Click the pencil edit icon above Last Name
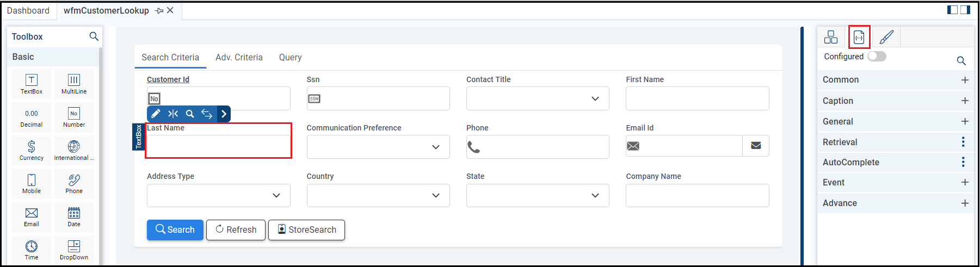The image size is (980, 267). click(156, 114)
